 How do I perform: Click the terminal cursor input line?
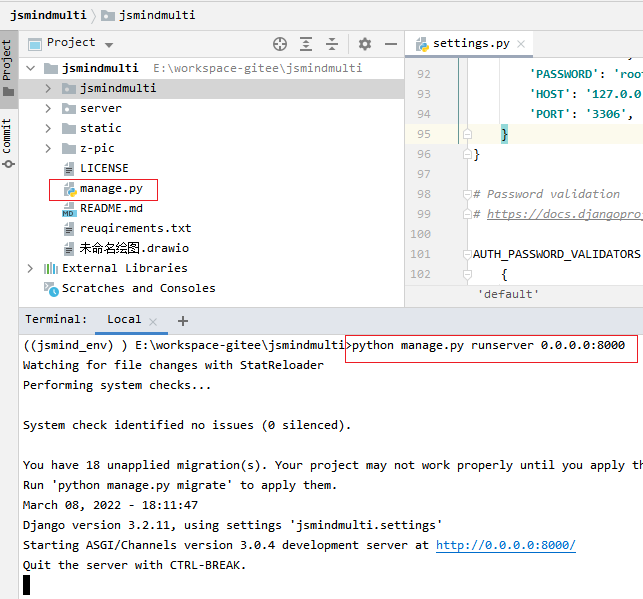coord(26,585)
